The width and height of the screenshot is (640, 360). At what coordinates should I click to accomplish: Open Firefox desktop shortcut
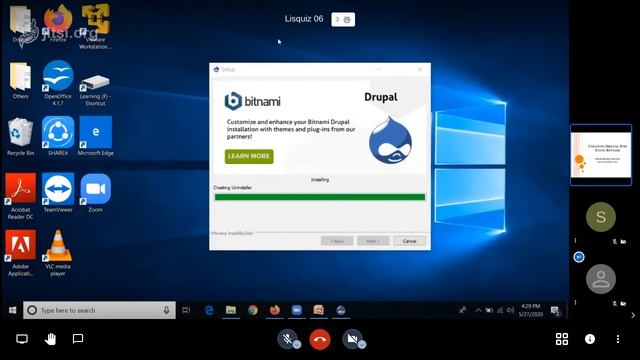pyautogui.click(x=58, y=23)
